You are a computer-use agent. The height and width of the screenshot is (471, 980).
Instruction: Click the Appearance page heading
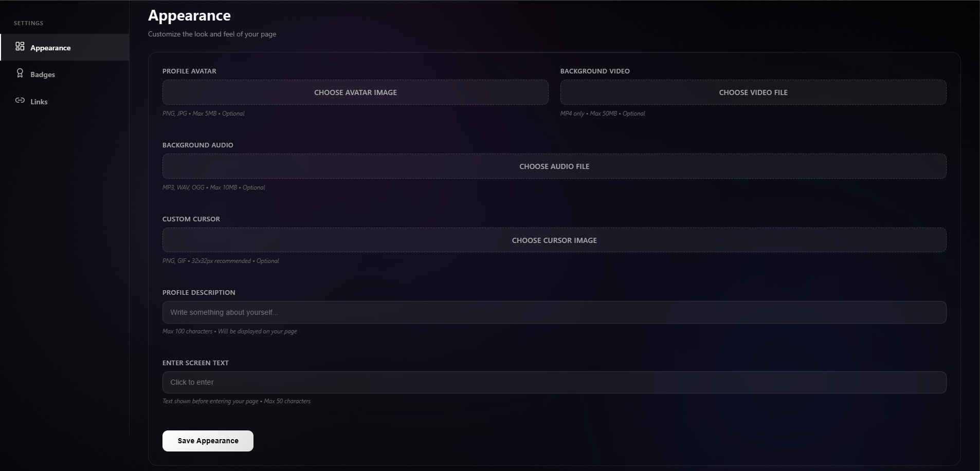[189, 16]
